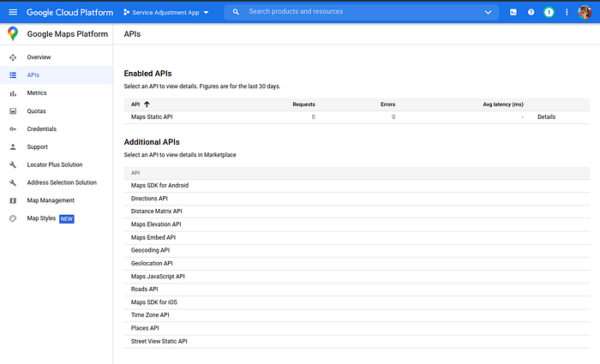Click the APIs list icon in sidebar
The image size is (600, 364).
(13, 75)
